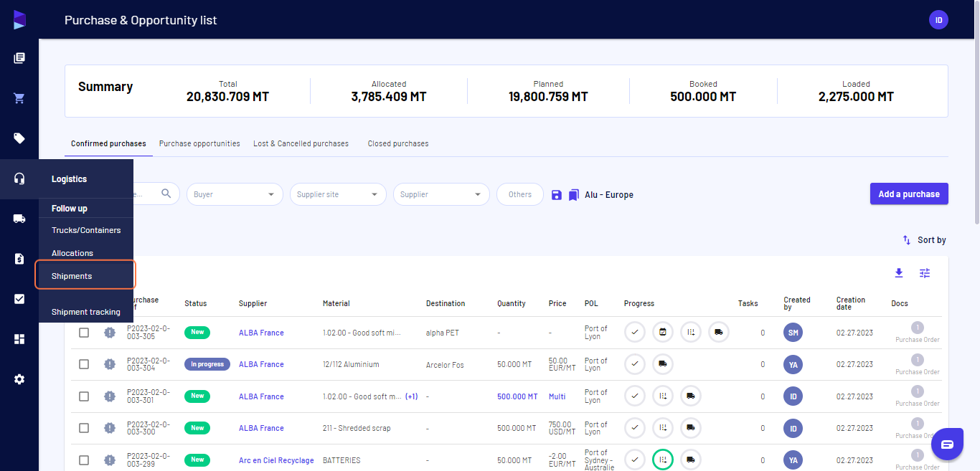Open the price tag sidebar icon
Viewport: 980px width, 471px height.
tap(19, 138)
